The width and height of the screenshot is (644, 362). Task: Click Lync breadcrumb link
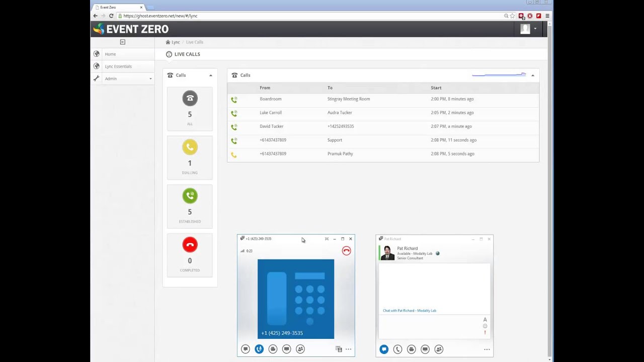[x=176, y=42]
